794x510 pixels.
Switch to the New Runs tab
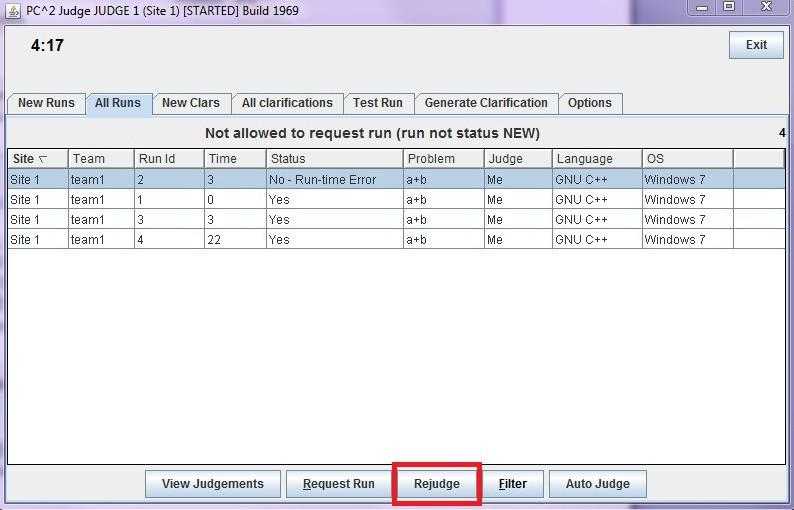pos(46,103)
